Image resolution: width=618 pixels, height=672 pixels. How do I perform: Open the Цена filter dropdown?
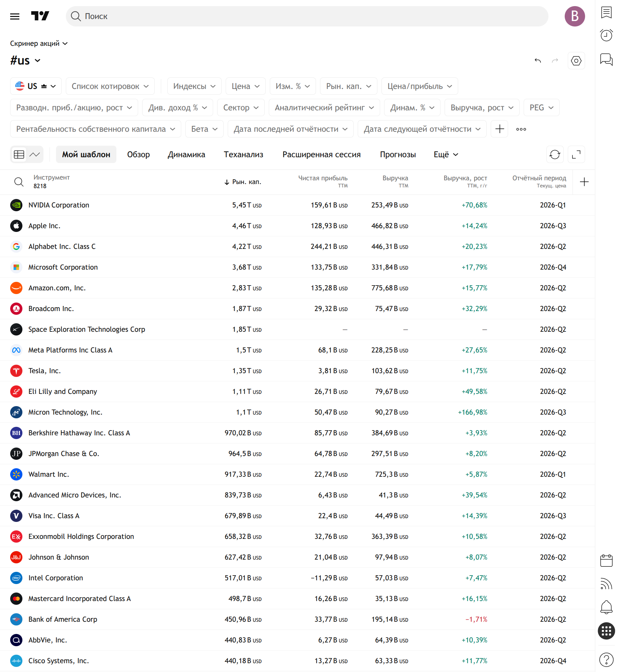(245, 86)
